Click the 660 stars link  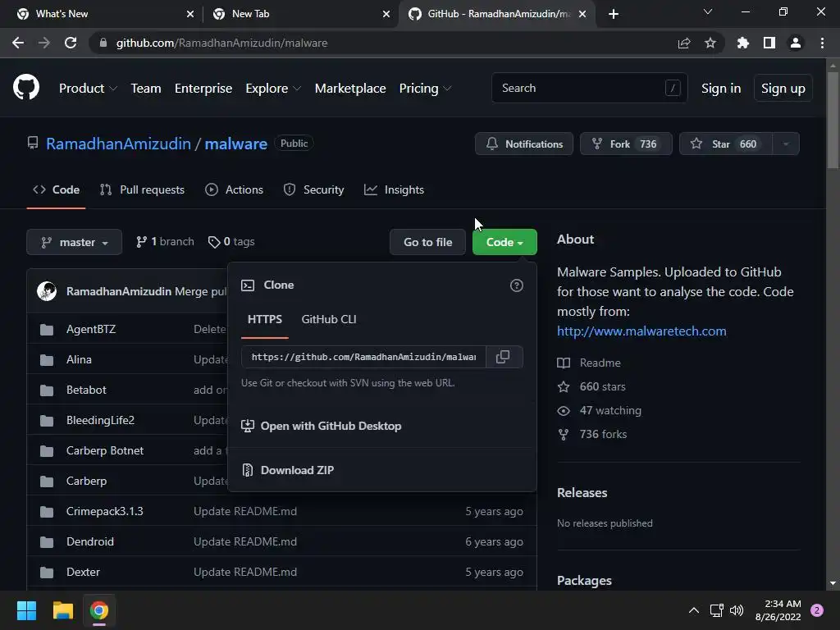pos(592,387)
